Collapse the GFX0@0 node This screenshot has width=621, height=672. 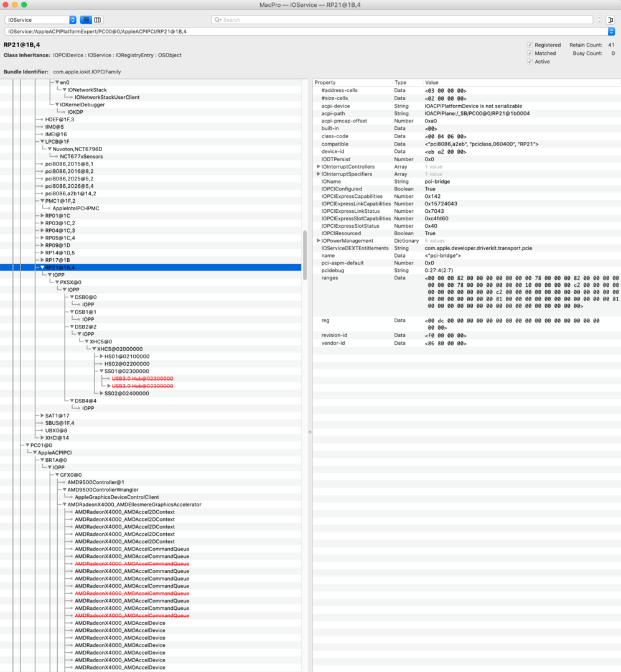click(57, 475)
